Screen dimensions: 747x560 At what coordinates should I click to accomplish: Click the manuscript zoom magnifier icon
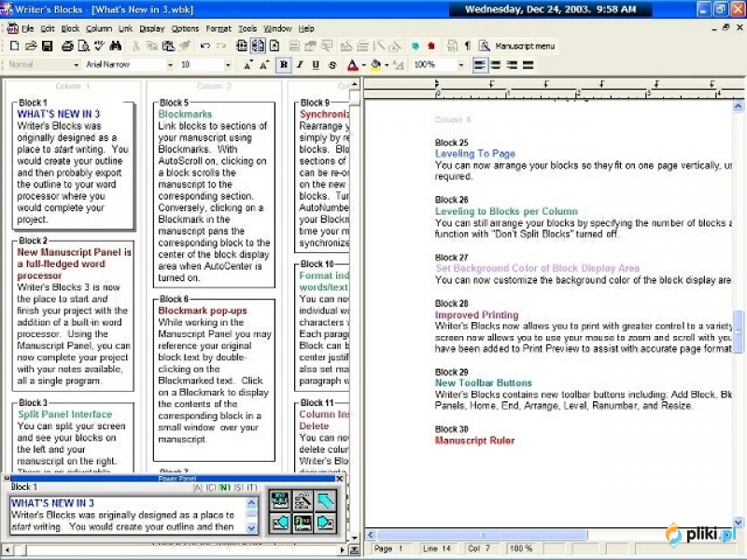pyautogui.click(x=484, y=46)
